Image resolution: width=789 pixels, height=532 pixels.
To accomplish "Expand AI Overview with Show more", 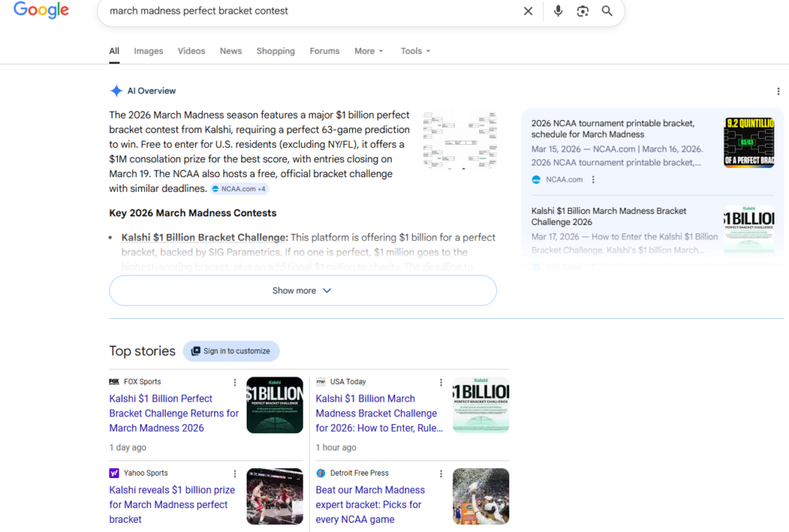I will (x=303, y=291).
